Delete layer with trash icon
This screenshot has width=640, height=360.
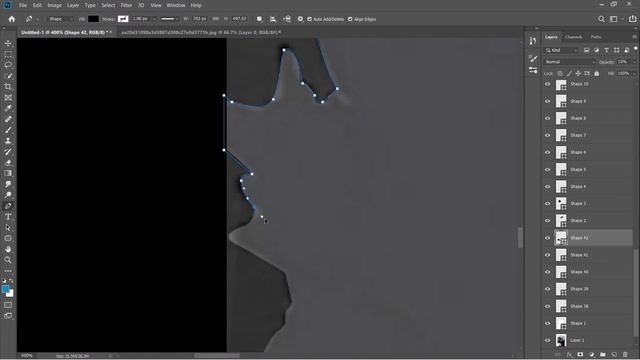(625, 355)
